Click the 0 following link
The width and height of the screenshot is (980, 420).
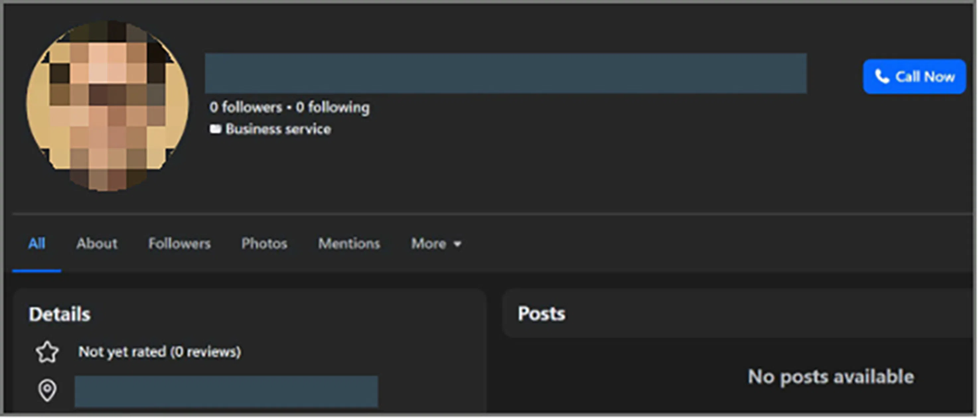click(333, 108)
